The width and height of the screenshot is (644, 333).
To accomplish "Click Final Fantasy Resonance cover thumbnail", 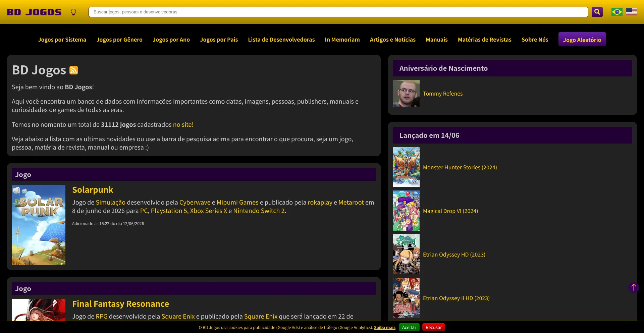I will [x=39, y=310].
